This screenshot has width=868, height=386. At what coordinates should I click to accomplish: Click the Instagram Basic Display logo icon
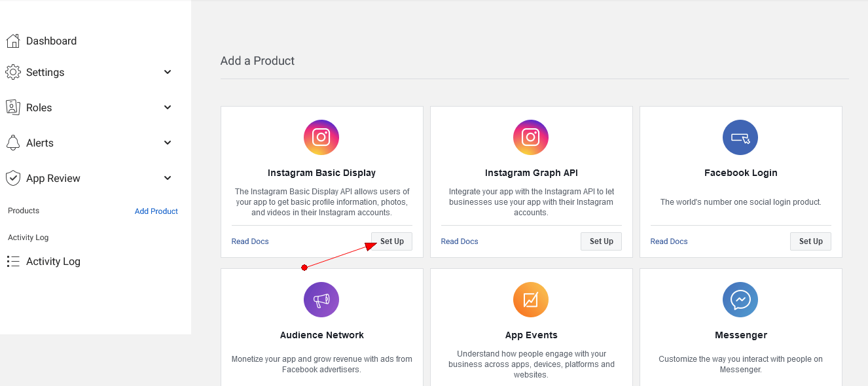coord(321,137)
